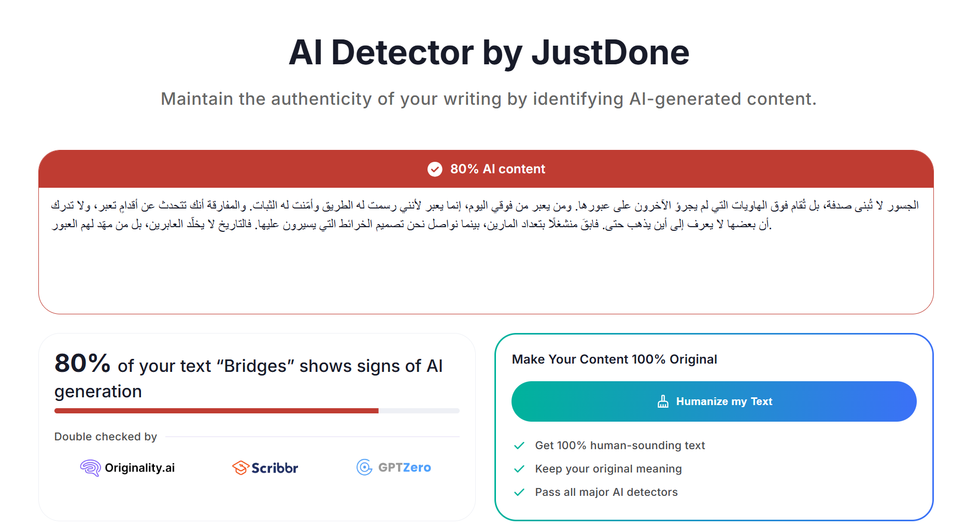Click the orange Scribbr logo icon
980x528 pixels.
click(x=240, y=468)
